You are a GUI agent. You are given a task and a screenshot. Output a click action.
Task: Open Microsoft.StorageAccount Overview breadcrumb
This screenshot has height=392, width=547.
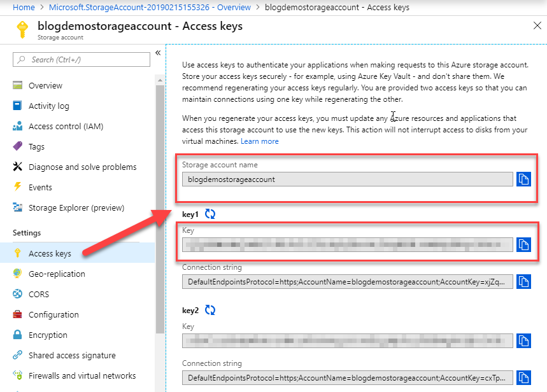point(150,8)
